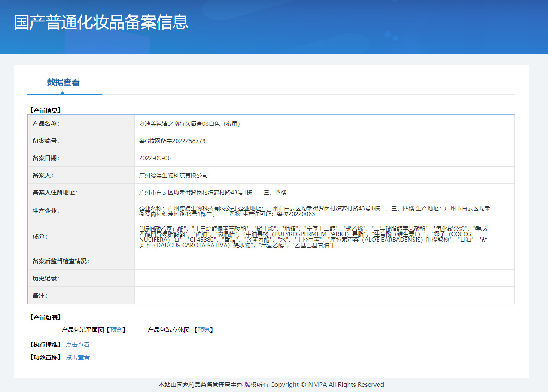Click the 【功效宣称】 label
This screenshot has height=392, width=548.
pyautogui.click(x=45, y=357)
